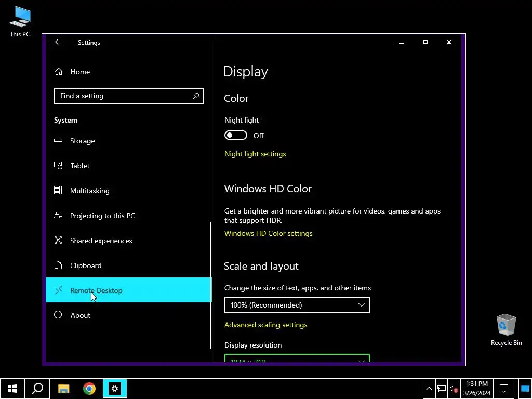
Task: Click the muted volume tray icon
Action: point(454,389)
